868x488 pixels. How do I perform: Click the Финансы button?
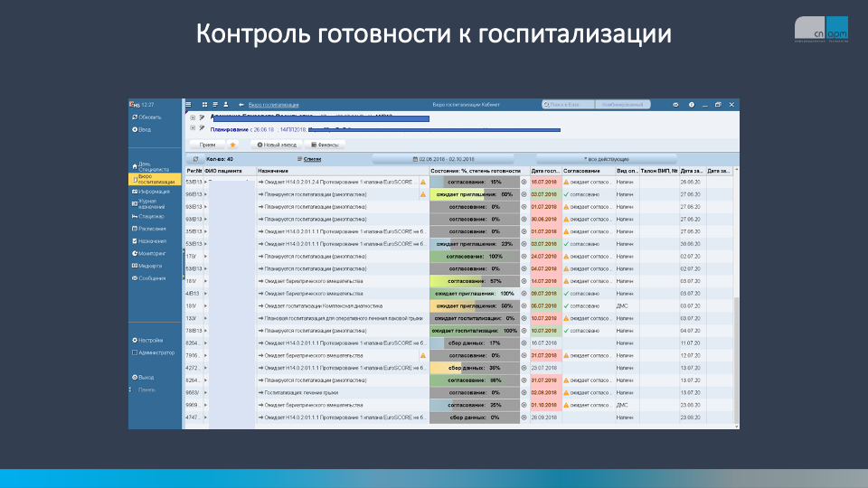325,145
